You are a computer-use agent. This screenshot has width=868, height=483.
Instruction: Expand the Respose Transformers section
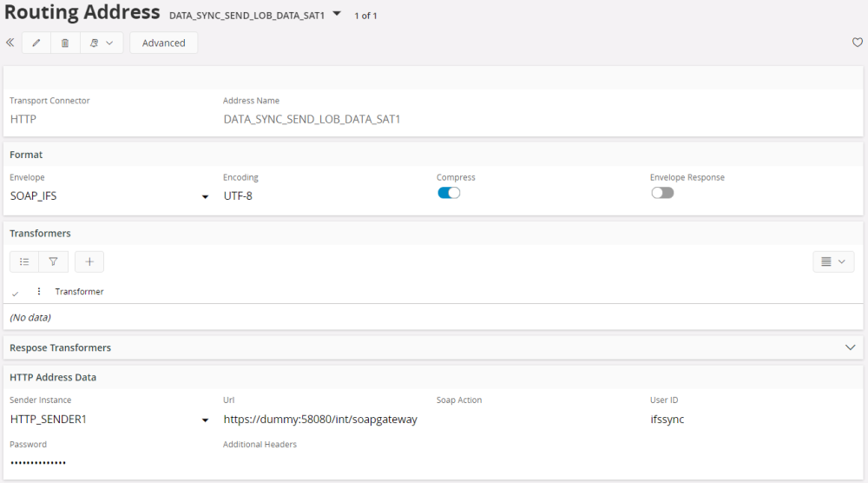point(850,347)
